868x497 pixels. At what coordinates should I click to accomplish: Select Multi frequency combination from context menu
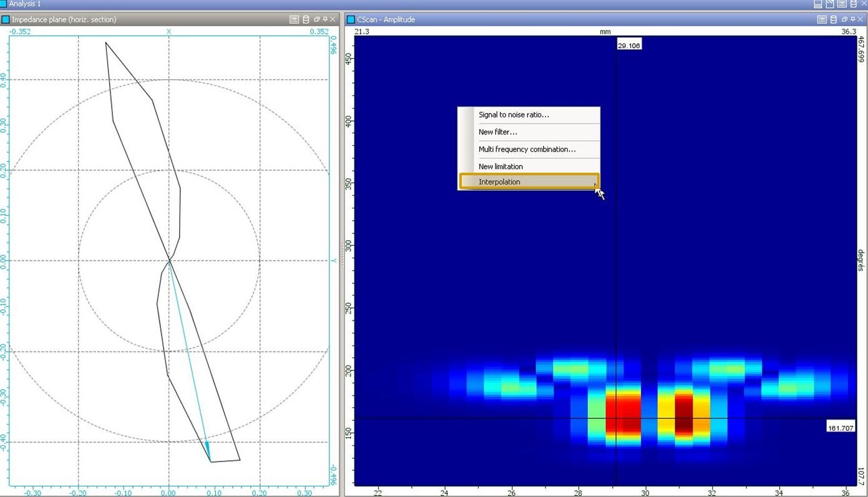[527, 150]
